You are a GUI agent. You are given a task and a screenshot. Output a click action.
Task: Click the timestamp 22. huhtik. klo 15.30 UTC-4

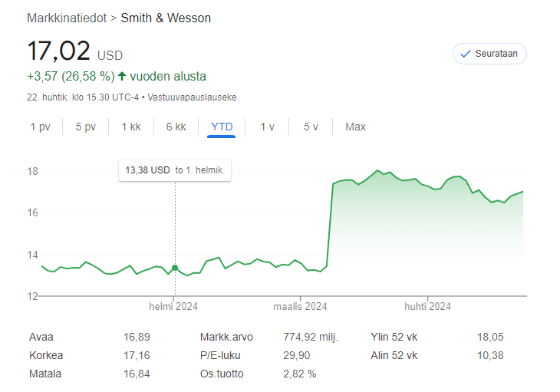pos(83,97)
